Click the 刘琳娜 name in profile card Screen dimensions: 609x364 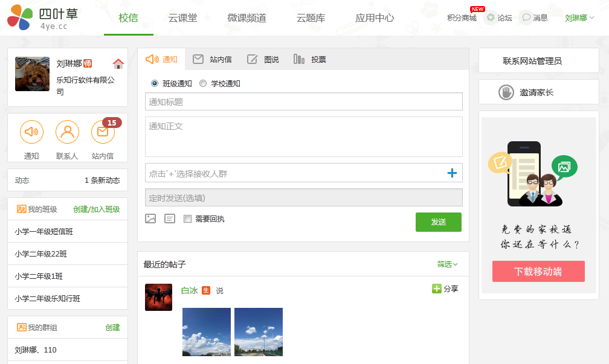(x=69, y=63)
